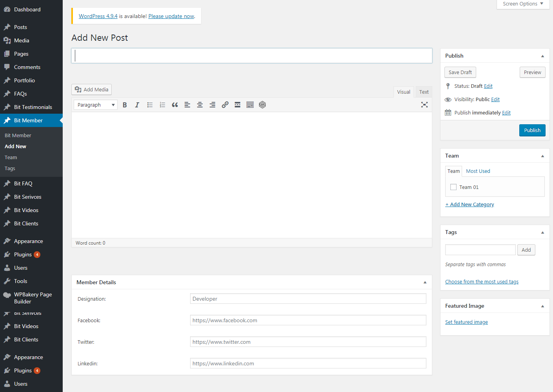
Task: Switch to the Text editor tab
Action: click(424, 92)
